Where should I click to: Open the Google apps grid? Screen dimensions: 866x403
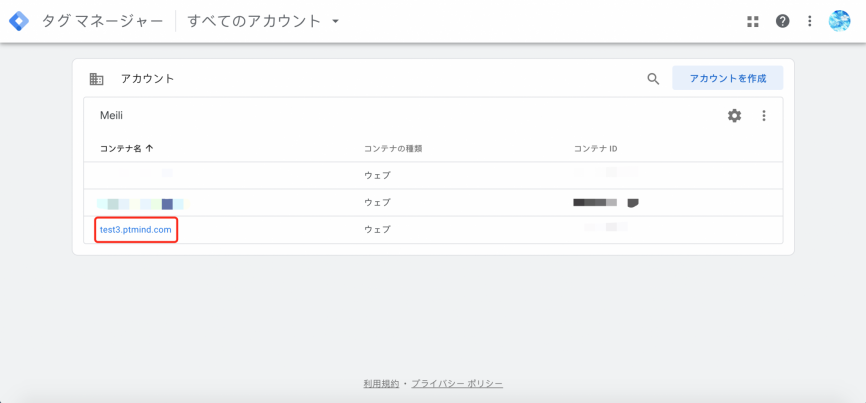(753, 22)
